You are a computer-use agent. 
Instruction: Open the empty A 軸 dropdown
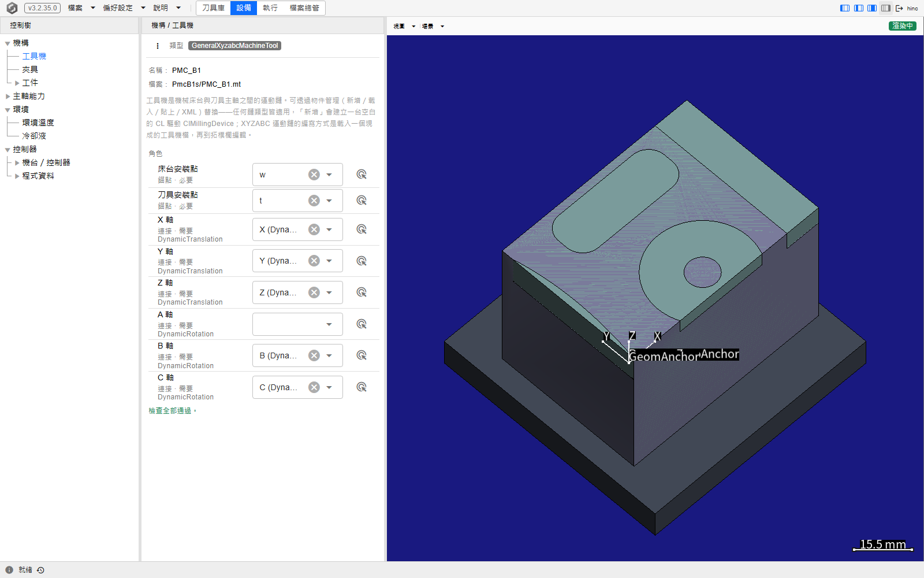[x=297, y=324]
